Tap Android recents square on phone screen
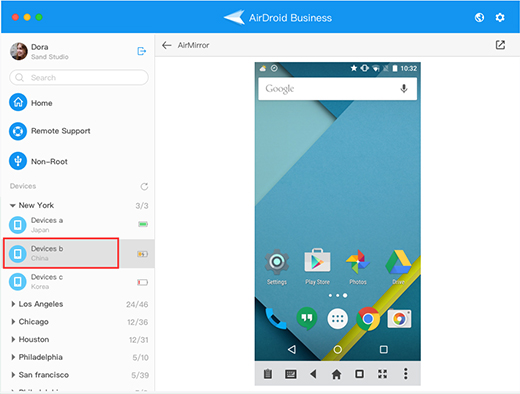 click(x=384, y=349)
